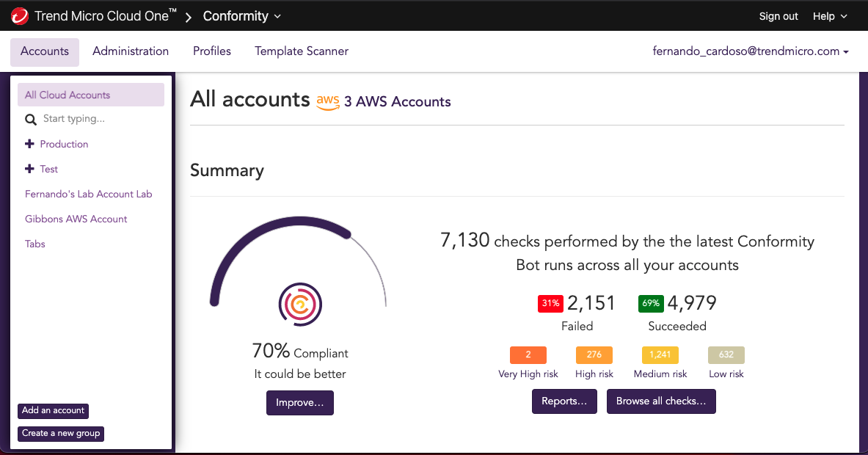Click the Summary heading
The image size is (868, 455).
click(227, 170)
